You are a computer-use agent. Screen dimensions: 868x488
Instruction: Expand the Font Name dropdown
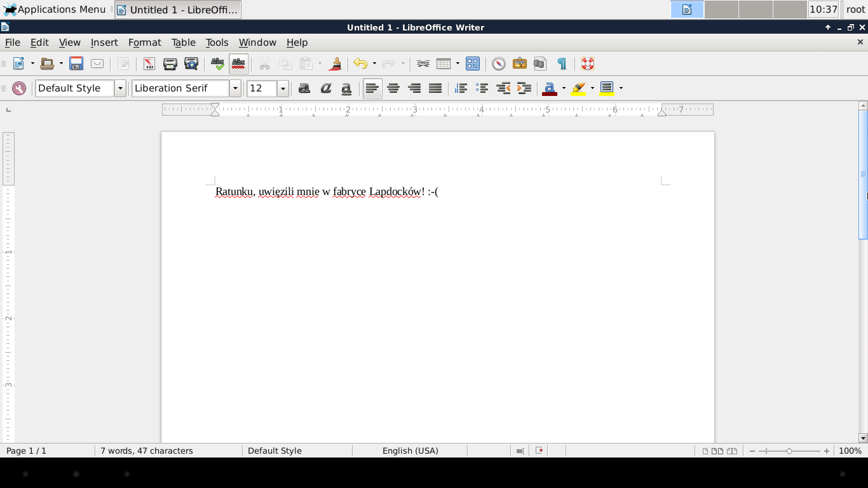tap(235, 88)
